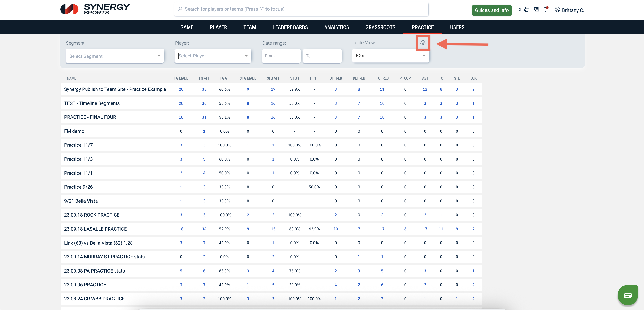This screenshot has height=310, width=644.
Task: Open the GRASSROOTS tab
Action: click(380, 27)
